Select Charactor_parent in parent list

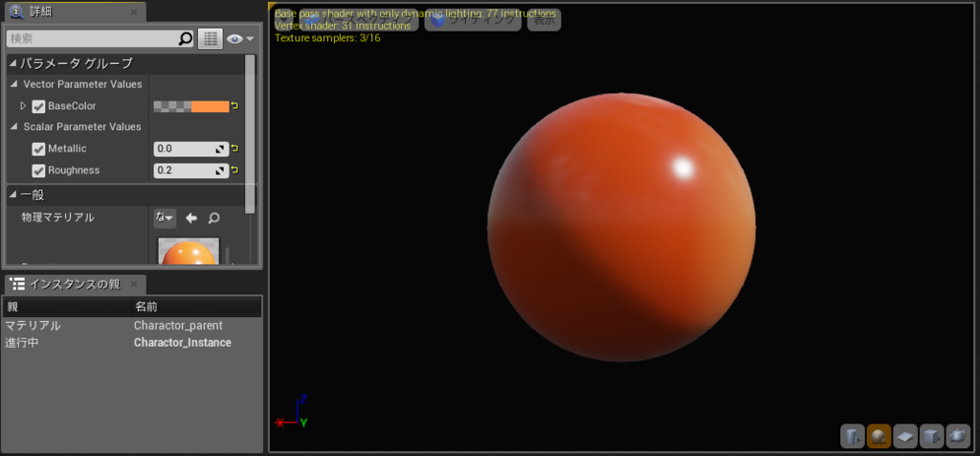point(178,326)
